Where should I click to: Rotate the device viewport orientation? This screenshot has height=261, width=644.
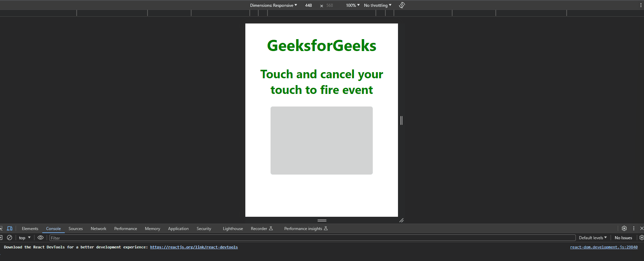click(402, 5)
